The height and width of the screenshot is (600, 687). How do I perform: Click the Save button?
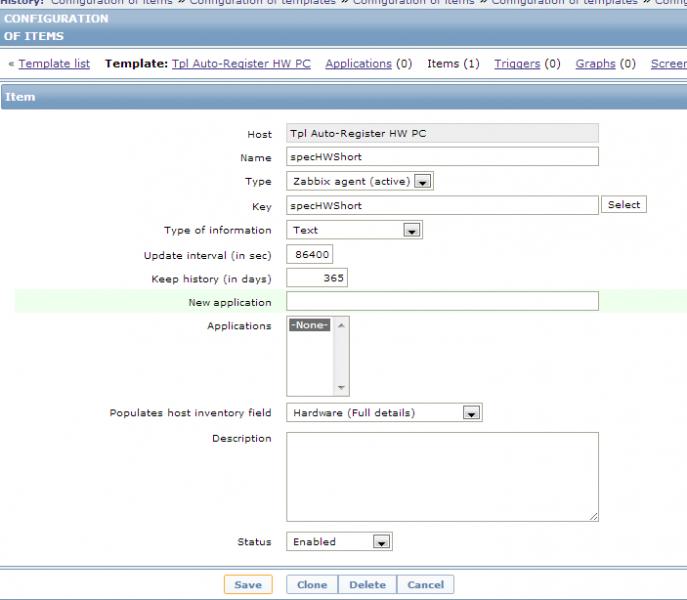(x=247, y=585)
